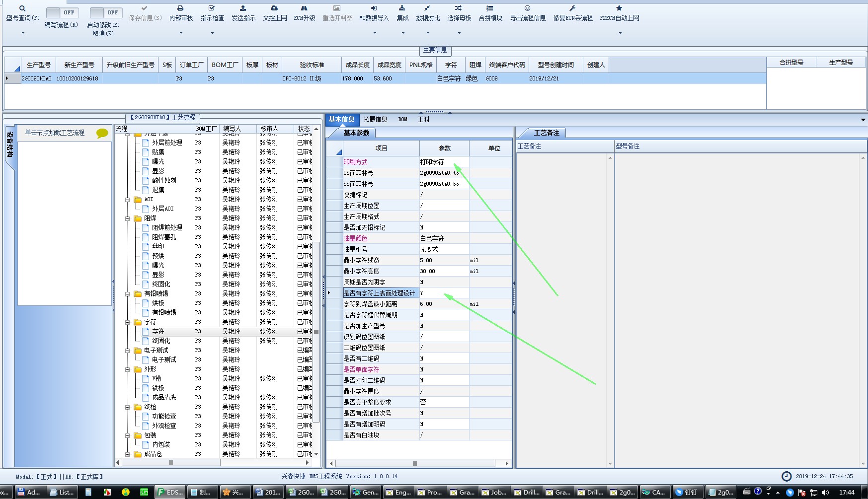868x499 pixels.
Task: Open 钉钉 in the taskbar
Action: click(x=687, y=492)
